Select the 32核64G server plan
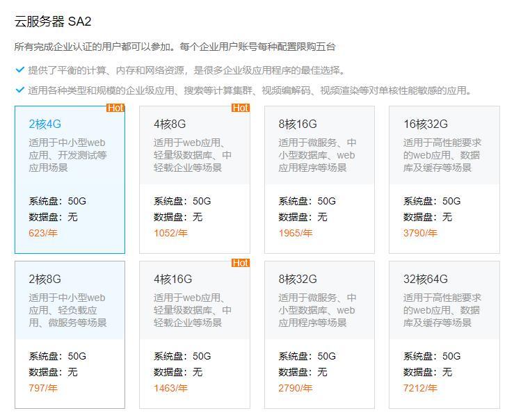Image resolution: width=514 pixels, height=420 pixels. (x=444, y=334)
